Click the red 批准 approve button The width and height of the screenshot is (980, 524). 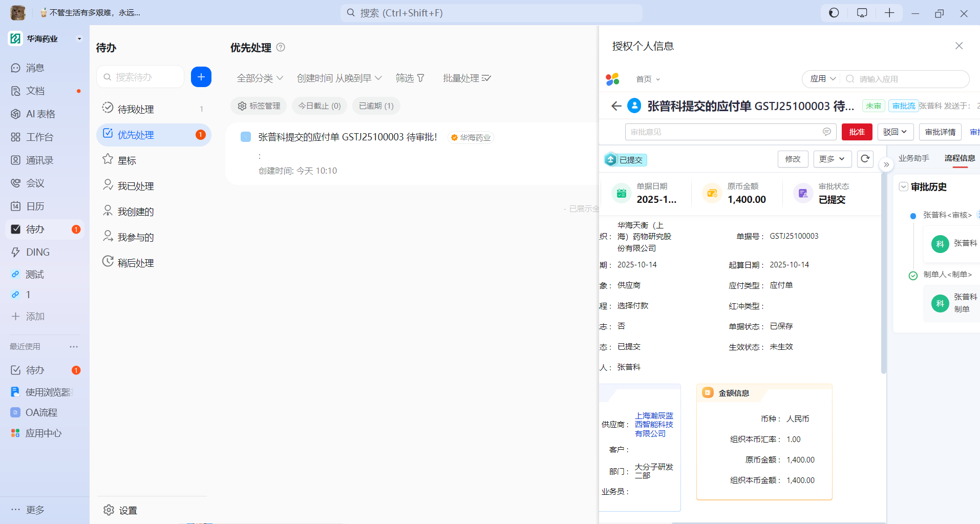pyautogui.click(x=857, y=132)
